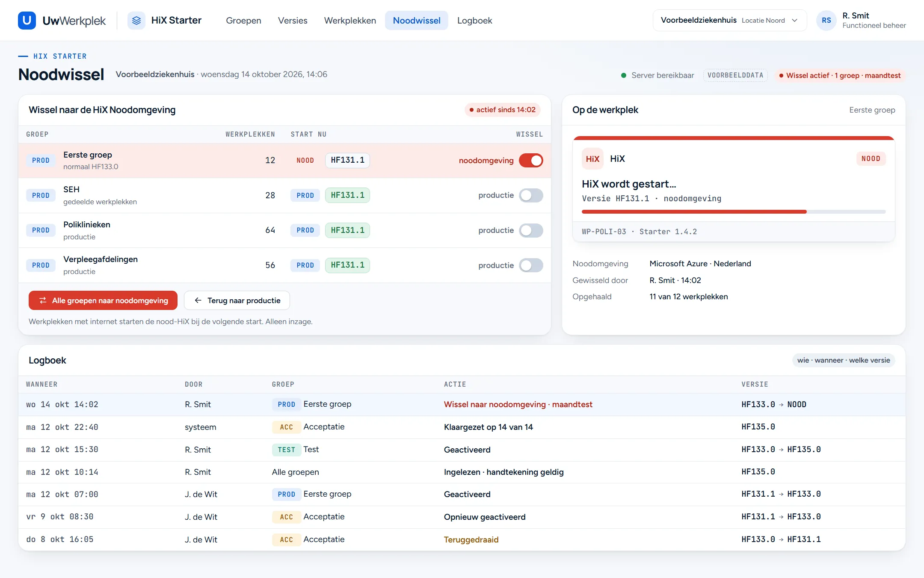Enable the Poliklinieken wissel switch
The height and width of the screenshot is (578, 924).
(531, 230)
